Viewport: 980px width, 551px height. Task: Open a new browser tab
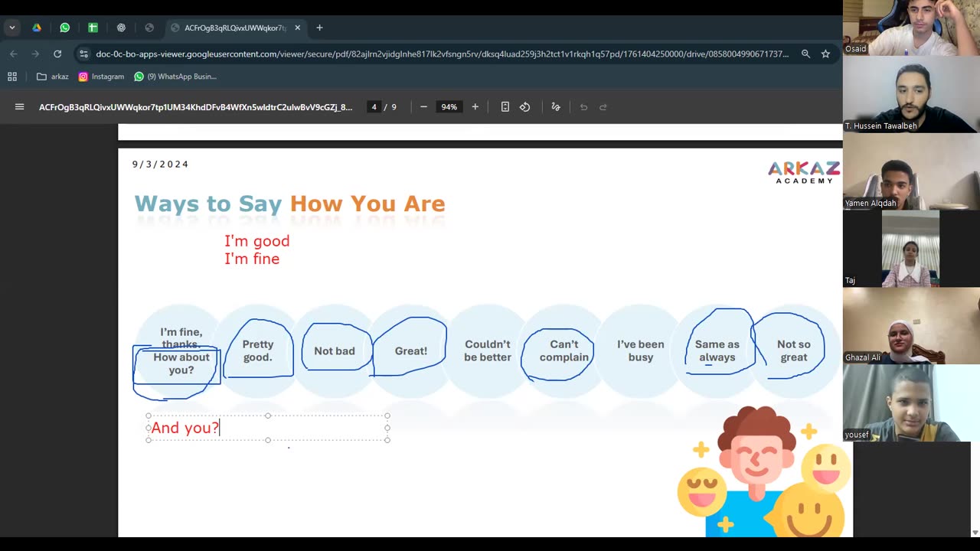[319, 28]
